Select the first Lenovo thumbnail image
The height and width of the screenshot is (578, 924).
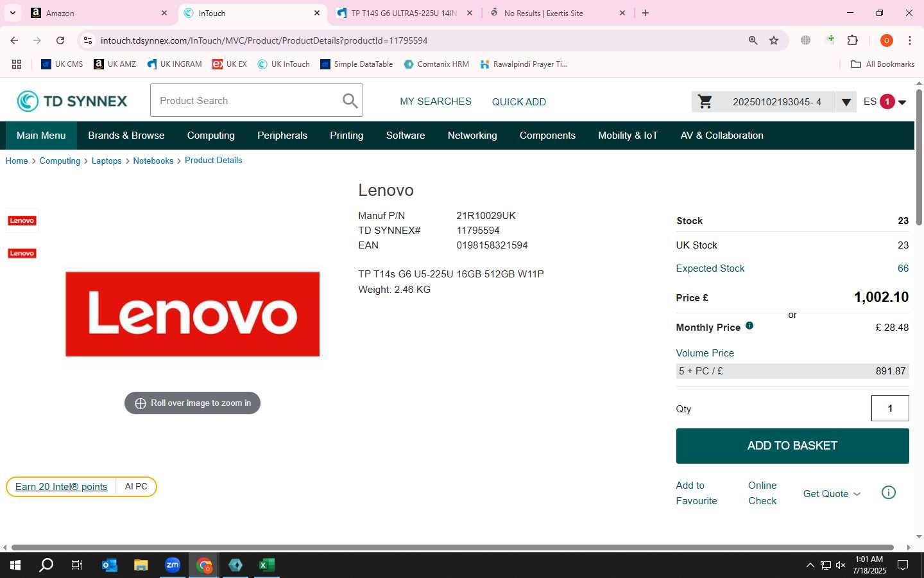click(x=22, y=220)
